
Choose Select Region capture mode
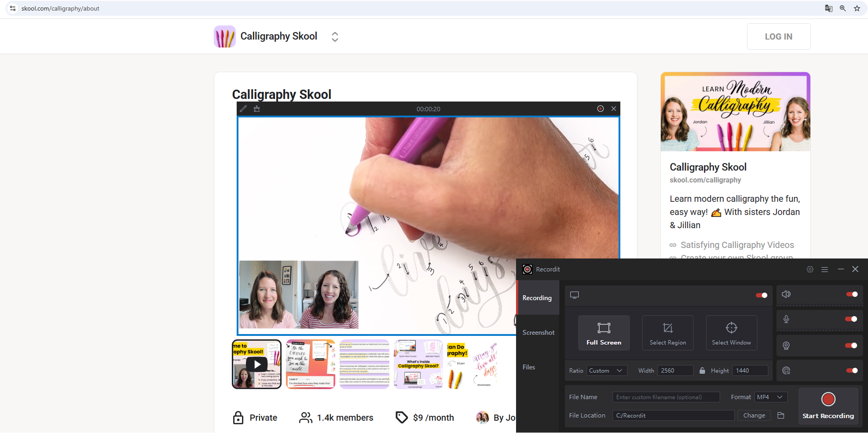click(x=668, y=333)
